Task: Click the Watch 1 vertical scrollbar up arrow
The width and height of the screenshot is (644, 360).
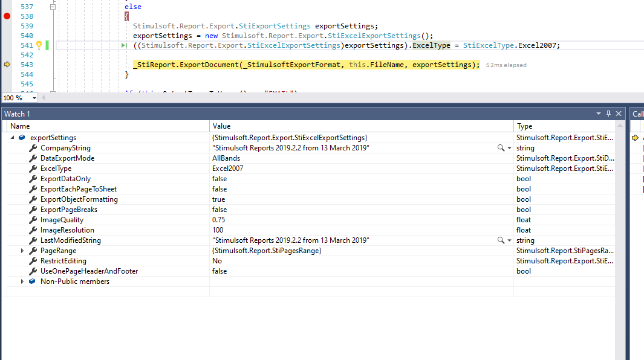Action: pyautogui.click(x=620, y=126)
